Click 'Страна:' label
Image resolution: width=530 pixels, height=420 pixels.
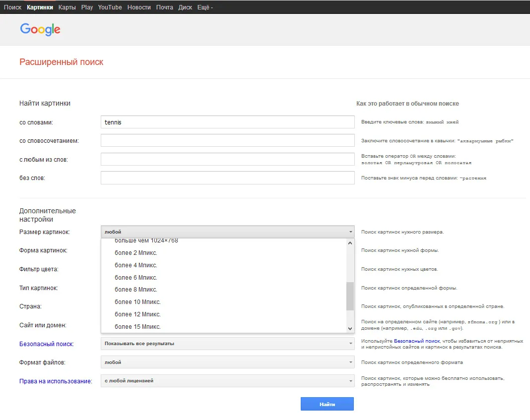click(30, 306)
